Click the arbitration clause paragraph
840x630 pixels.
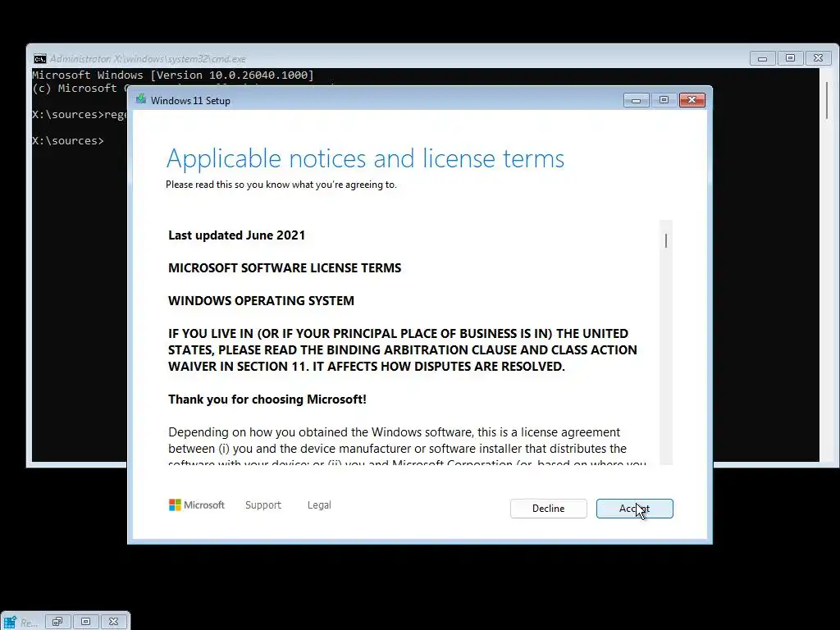402,349
